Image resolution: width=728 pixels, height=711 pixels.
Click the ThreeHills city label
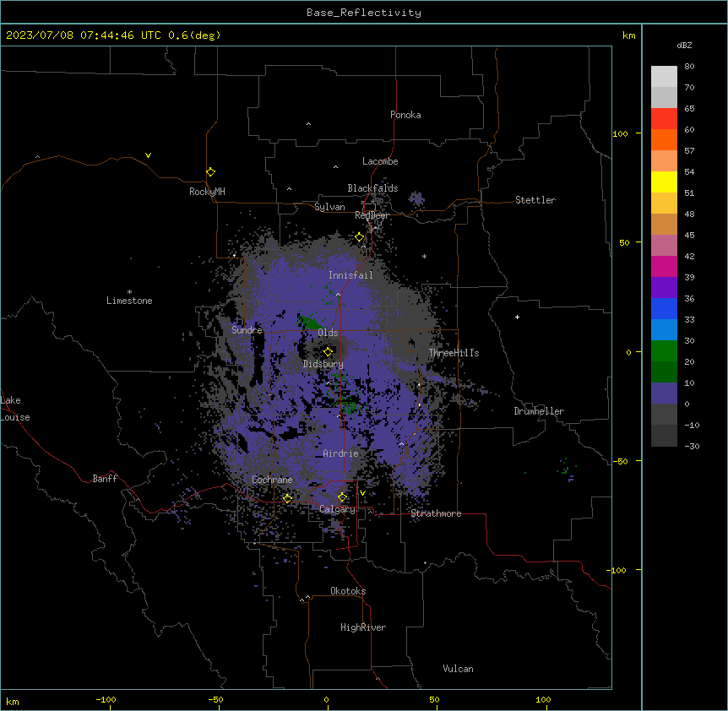(x=454, y=353)
